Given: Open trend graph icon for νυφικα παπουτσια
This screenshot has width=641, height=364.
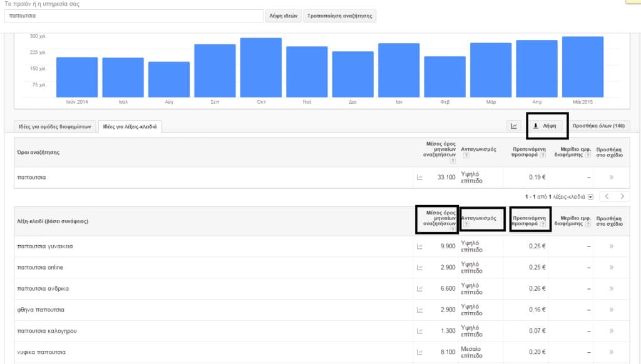Looking at the screenshot, I should 419,353.
